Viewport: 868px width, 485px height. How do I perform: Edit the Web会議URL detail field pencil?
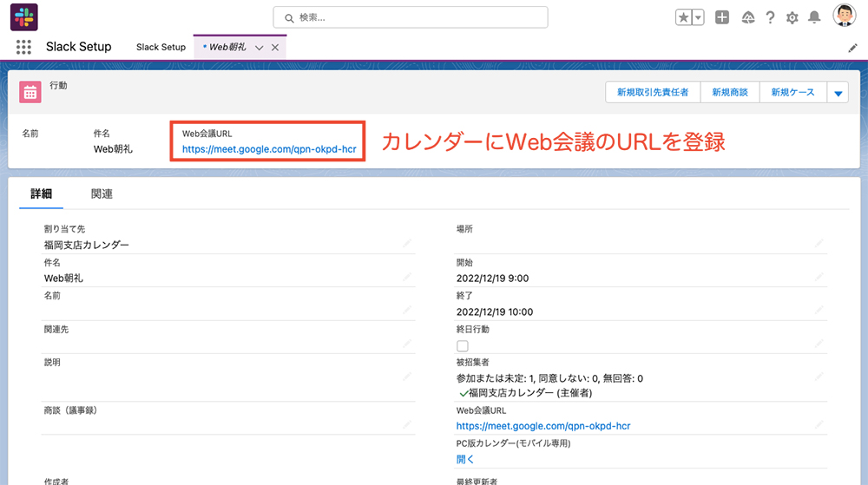(819, 425)
